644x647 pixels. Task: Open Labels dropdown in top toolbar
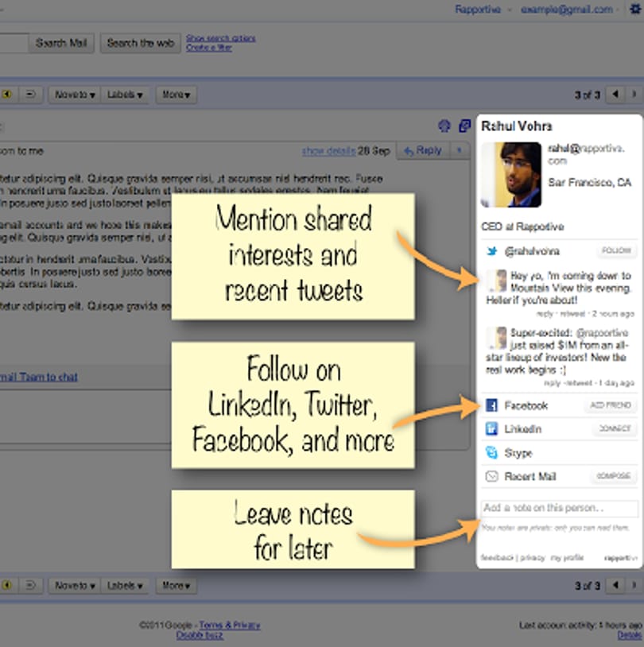[x=125, y=95]
